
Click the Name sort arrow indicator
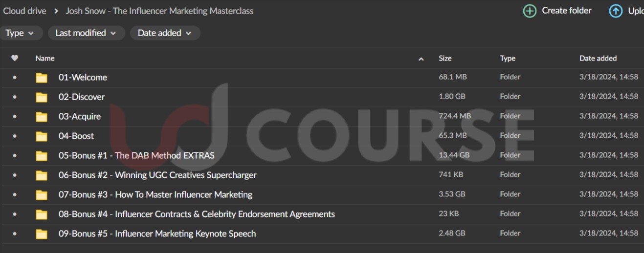tap(421, 59)
